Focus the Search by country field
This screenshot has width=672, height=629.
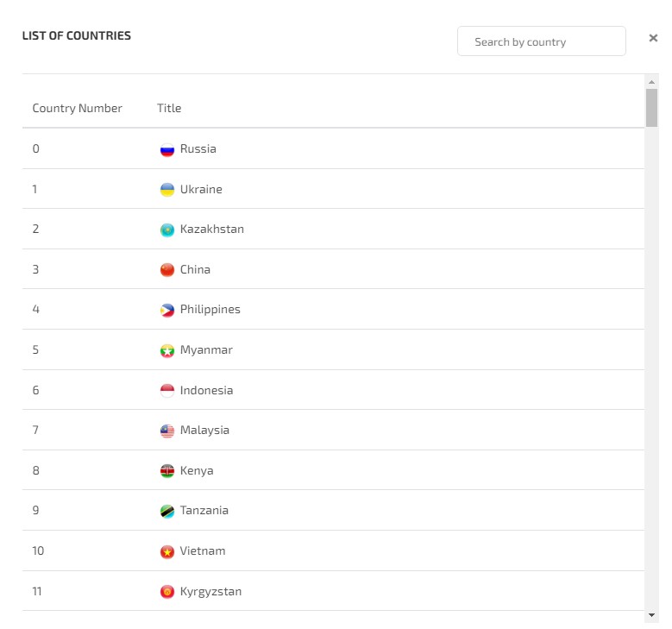541,41
